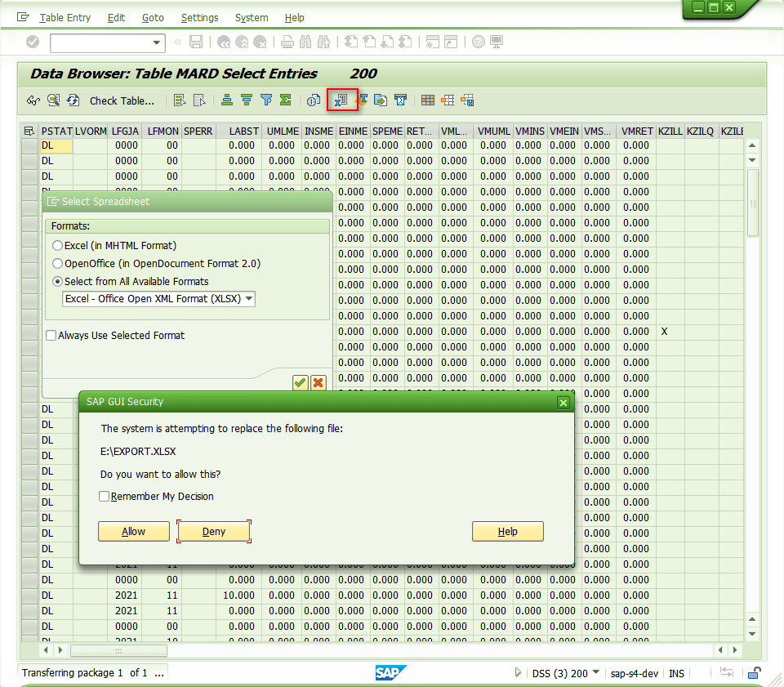Open the Settings menu

click(x=199, y=18)
